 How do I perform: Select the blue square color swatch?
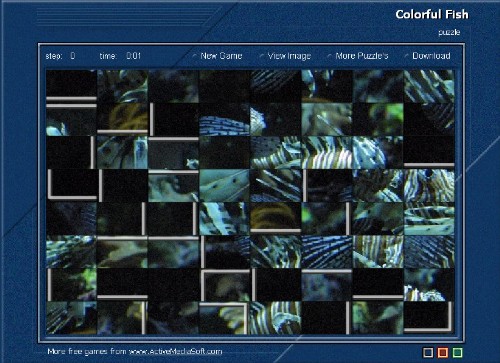[428, 352]
